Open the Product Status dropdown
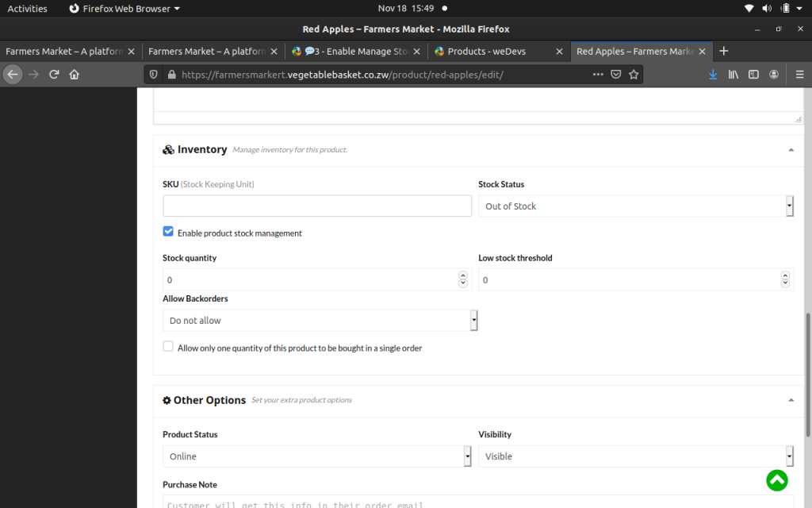The height and width of the screenshot is (508, 812). (x=316, y=456)
